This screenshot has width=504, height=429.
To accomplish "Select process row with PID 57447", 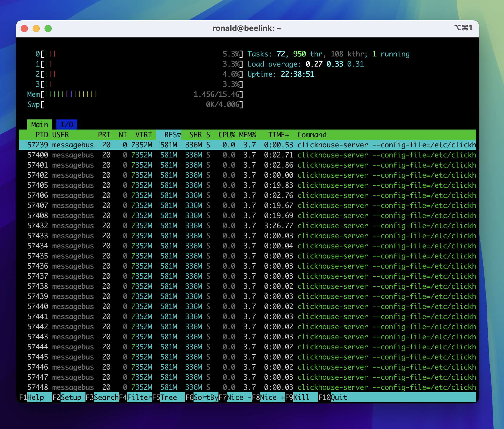I will click(x=248, y=377).
